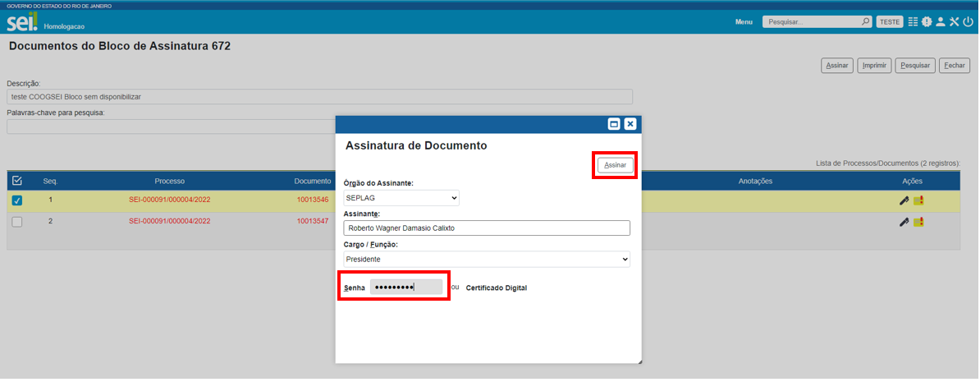The width and height of the screenshot is (980, 382).
Task: Open the process control grid icon
Action: (x=913, y=22)
